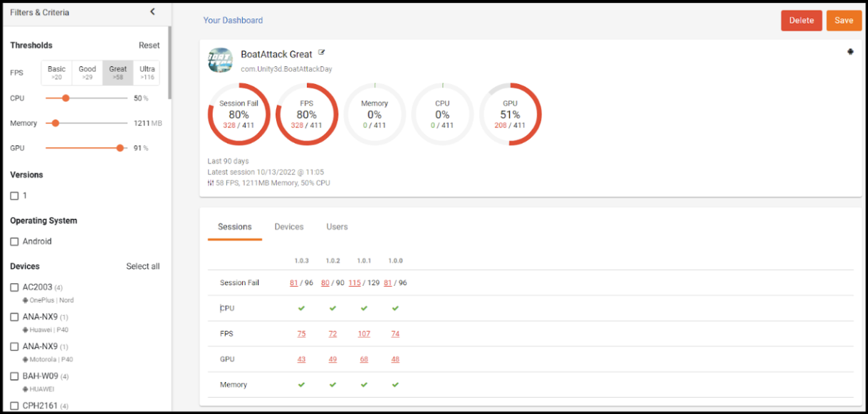Click the green checkmark in the CPU row
This screenshot has height=414, width=868.
pyautogui.click(x=301, y=308)
